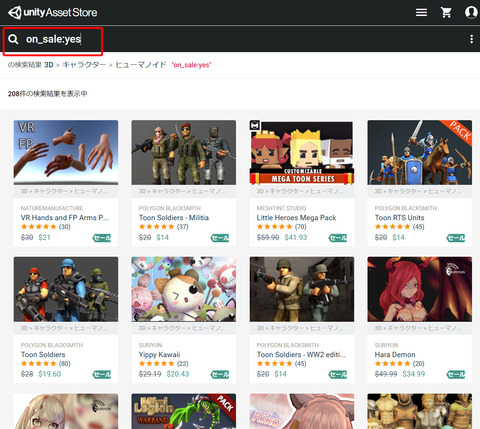Click the Unity Asset Store logo
Viewport: 480px width, 429px height.
pyautogui.click(x=53, y=13)
